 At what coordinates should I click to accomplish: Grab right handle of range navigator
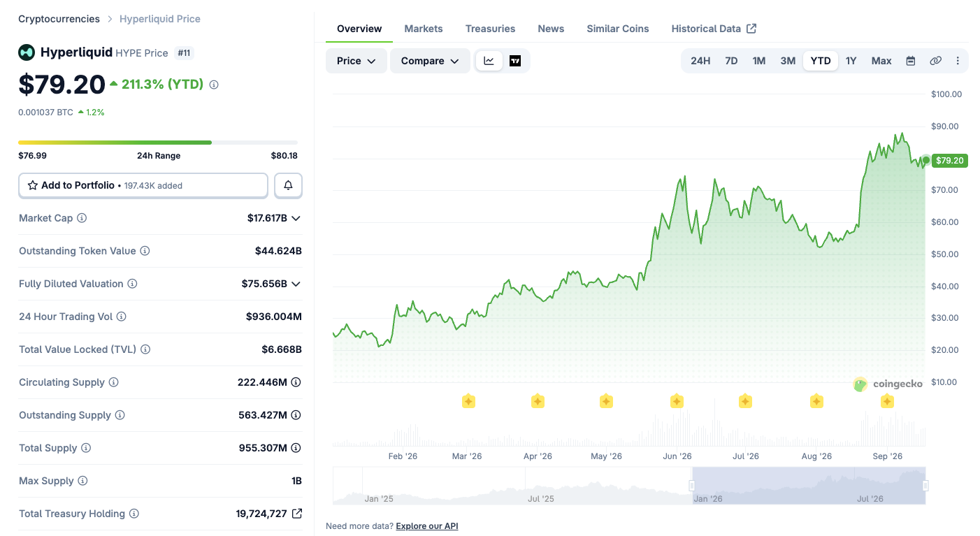pos(925,486)
